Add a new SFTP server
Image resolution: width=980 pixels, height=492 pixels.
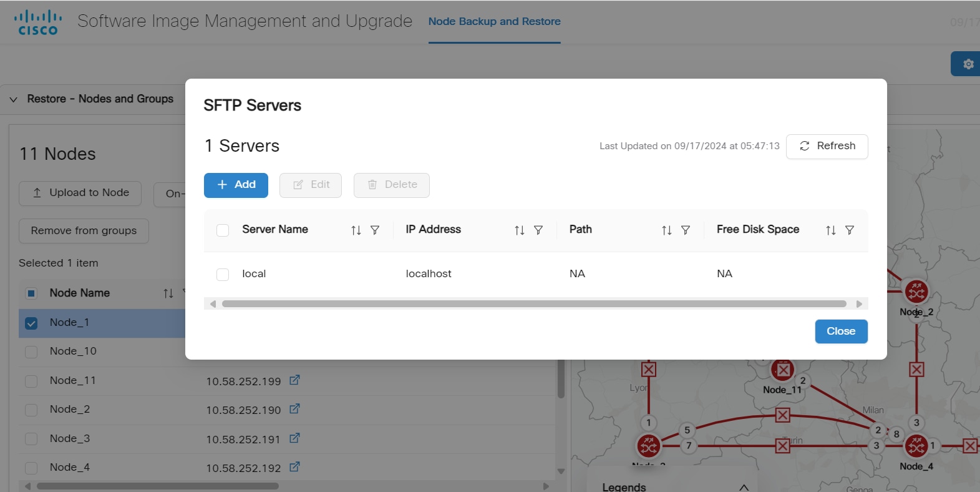(236, 185)
